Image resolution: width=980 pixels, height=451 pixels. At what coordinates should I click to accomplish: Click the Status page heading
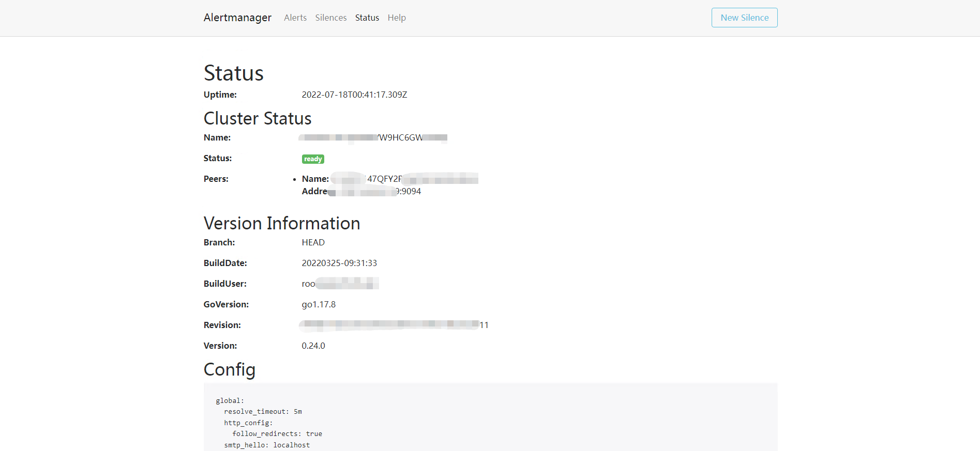(x=234, y=73)
